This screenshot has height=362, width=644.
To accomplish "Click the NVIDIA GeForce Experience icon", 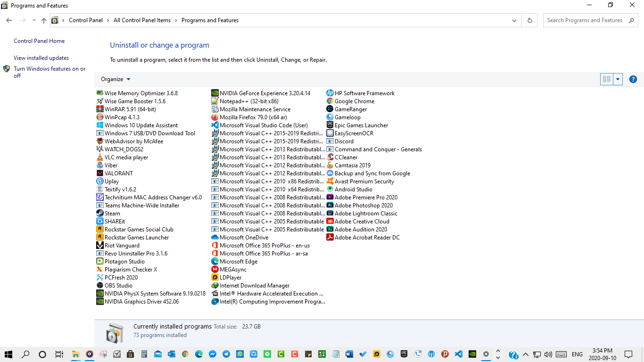I will pos(215,93).
